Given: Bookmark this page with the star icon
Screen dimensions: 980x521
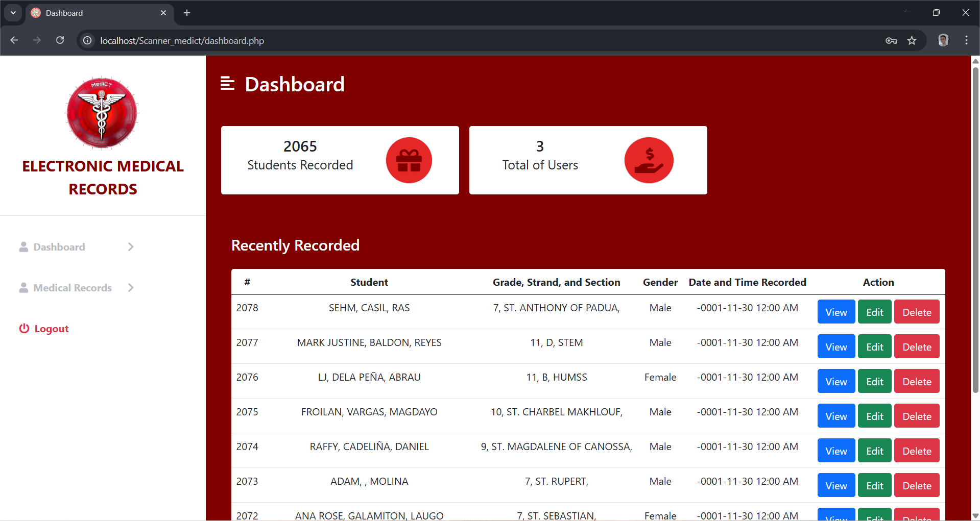Looking at the screenshot, I should click(x=912, y=40).
